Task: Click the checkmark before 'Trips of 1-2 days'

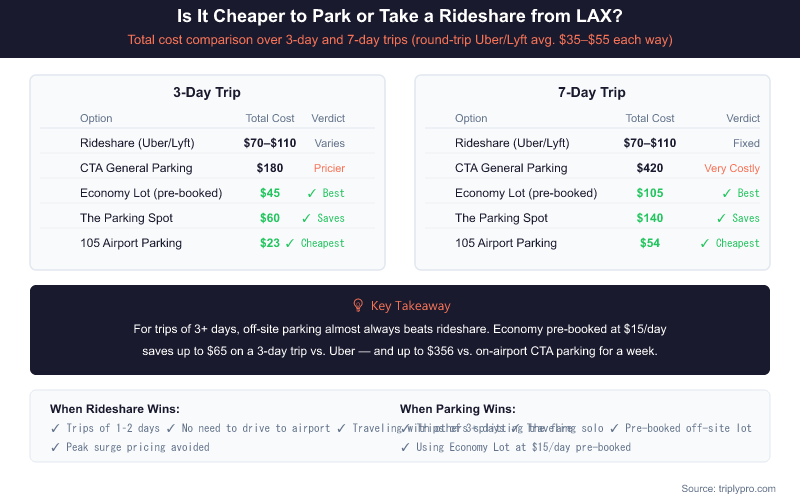Action: [55, 428]
